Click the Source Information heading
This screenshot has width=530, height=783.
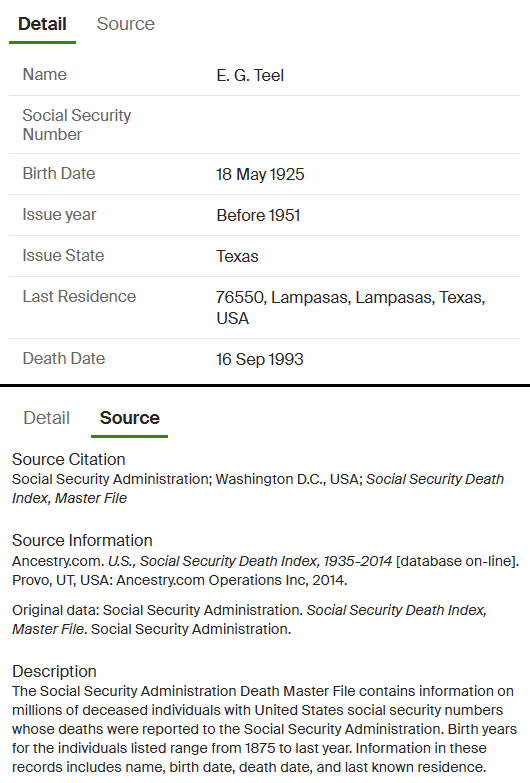[82, 540]
